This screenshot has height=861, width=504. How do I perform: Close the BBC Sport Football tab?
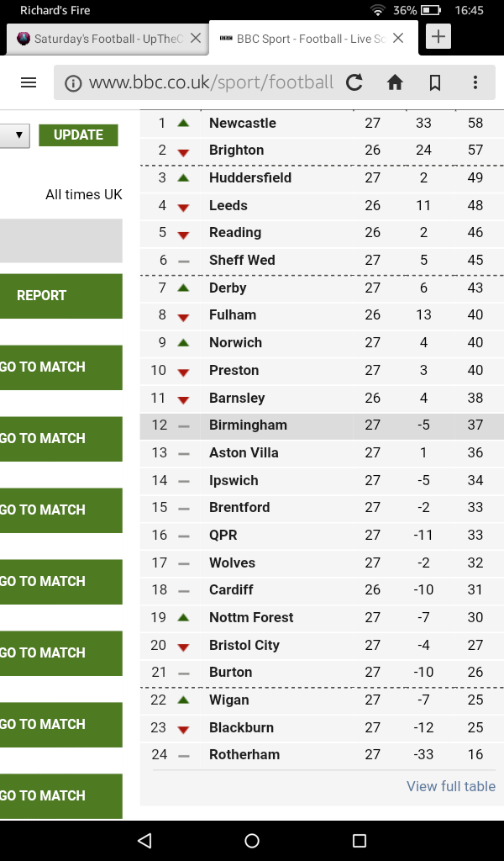(x=398, y=38)
